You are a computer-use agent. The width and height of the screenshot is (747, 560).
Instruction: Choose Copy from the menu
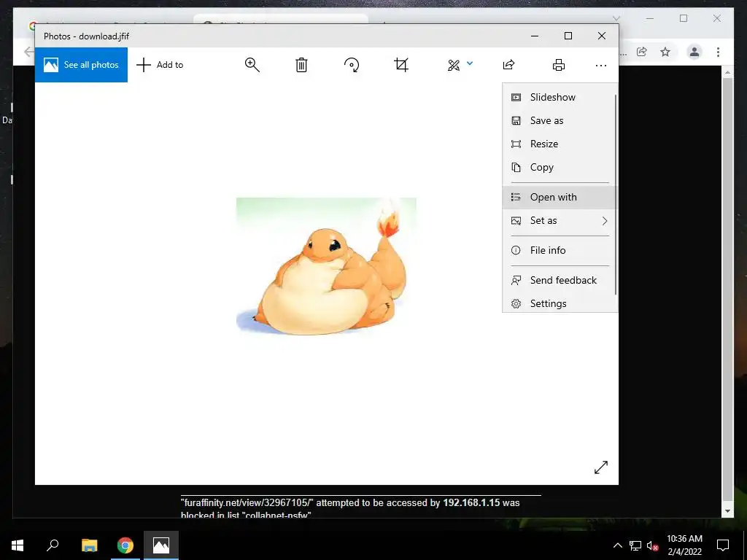pos(560,167)
